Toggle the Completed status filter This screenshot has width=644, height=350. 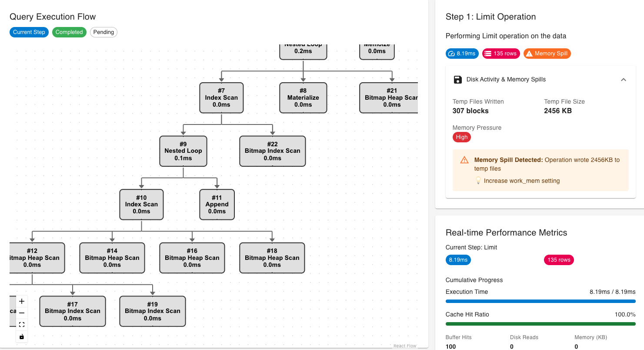(x=69, y=32)
